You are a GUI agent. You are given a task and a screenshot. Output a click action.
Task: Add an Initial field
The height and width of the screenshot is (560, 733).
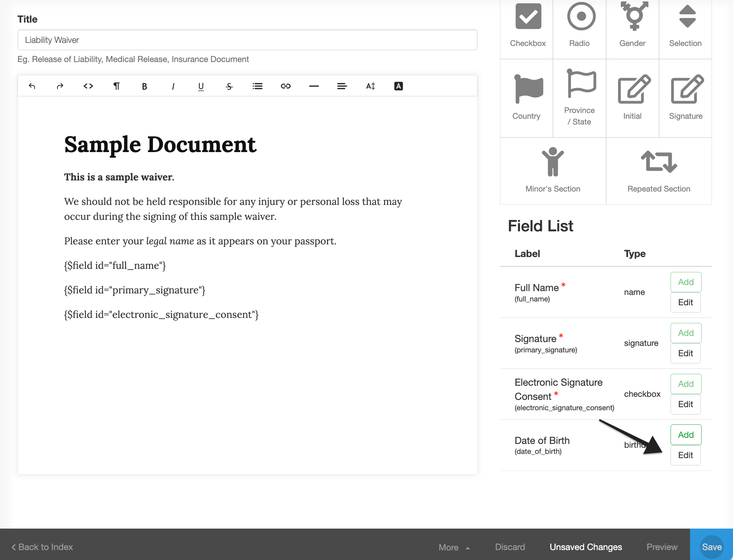(633, 98)
